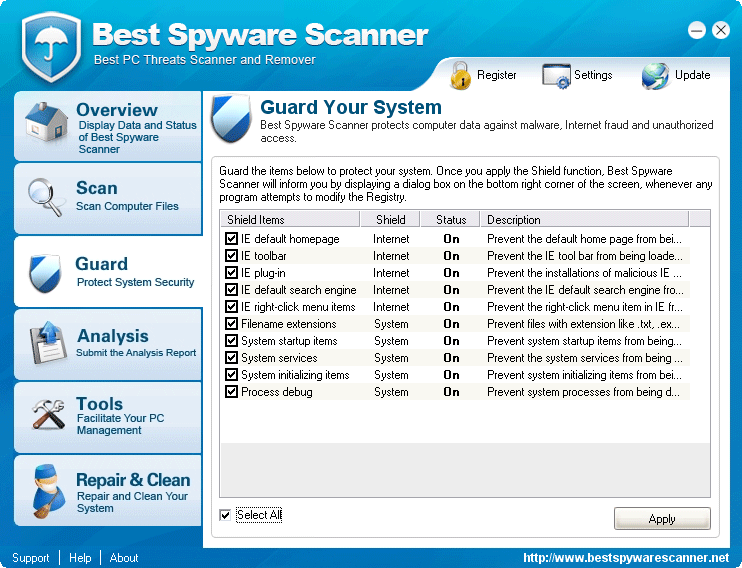
Task: Click 'Prevent system processes from being d...' description
Action: [583, 392]
